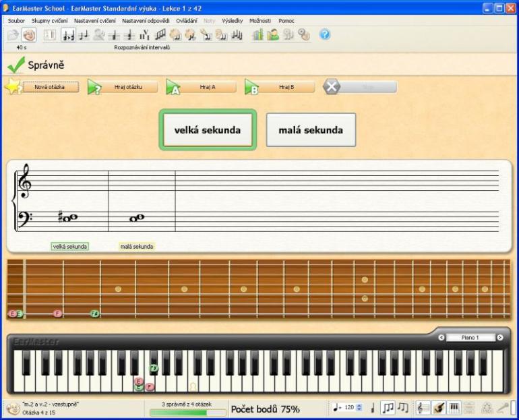Viewport: 519px width, 420px height.
Task: Adjust the tempo 120 spinner arrows
Action: [x=359, y=407]
